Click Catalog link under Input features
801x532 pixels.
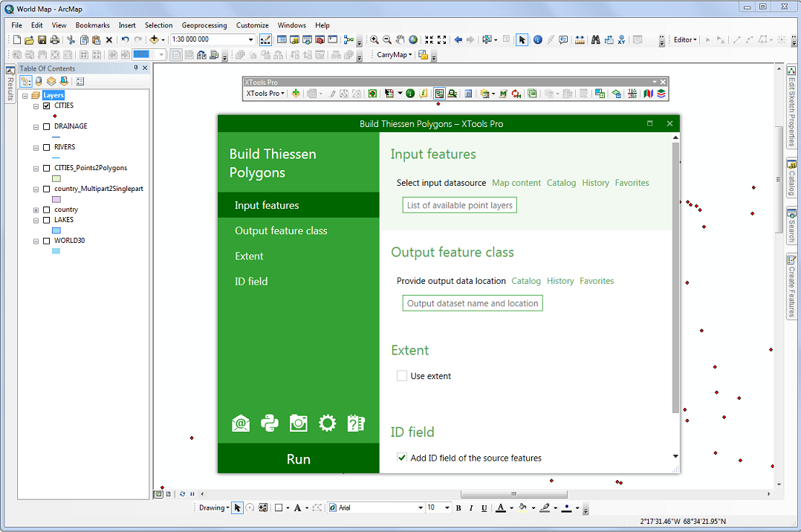pyautogui.click(x=561, y=183)
